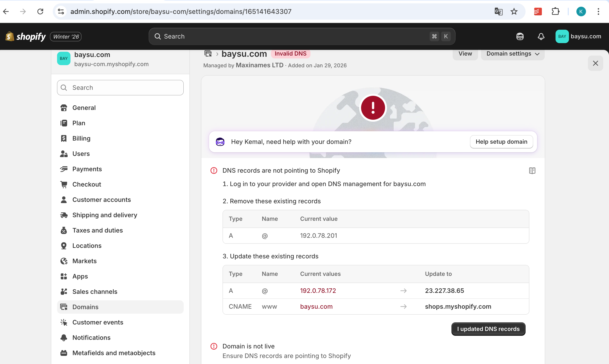This screenshot has height=364, width=609.
Task: Go to Users settings
Action: 120,154
